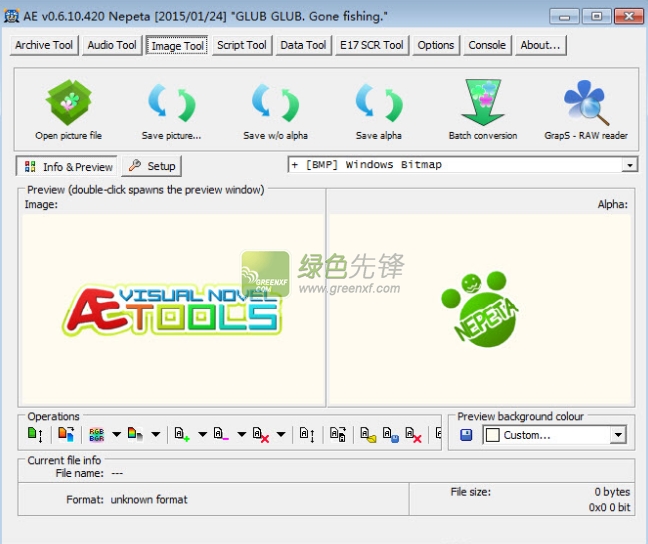The height and width of the screenshot is (544, 648).
Task: Click the Open picture file icon
Action: 69,102
